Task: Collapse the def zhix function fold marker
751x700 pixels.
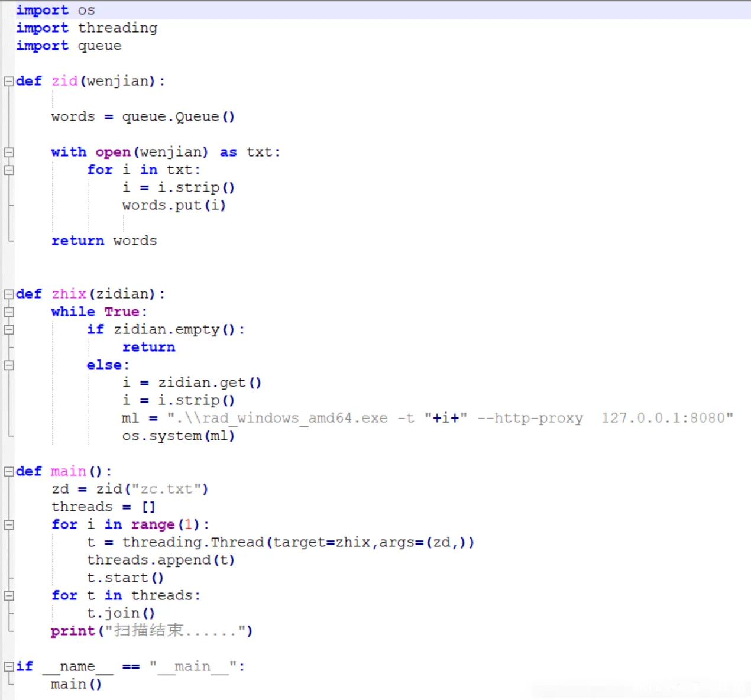Action: 9,294
